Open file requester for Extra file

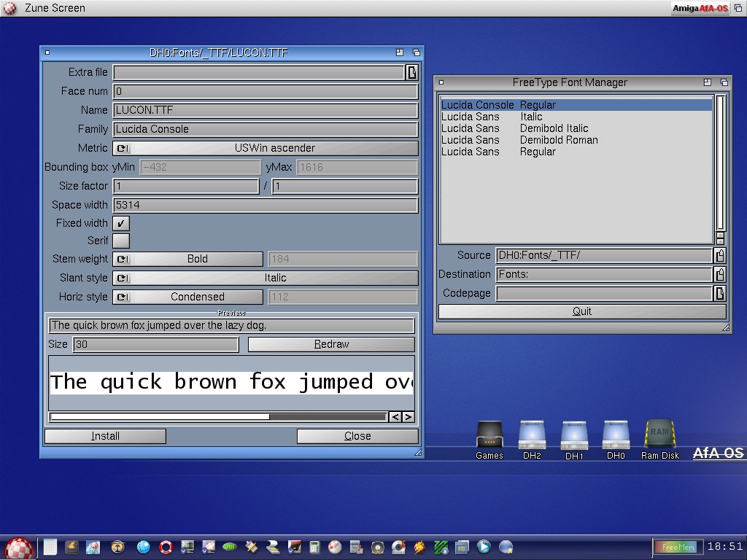coord(411,72)
